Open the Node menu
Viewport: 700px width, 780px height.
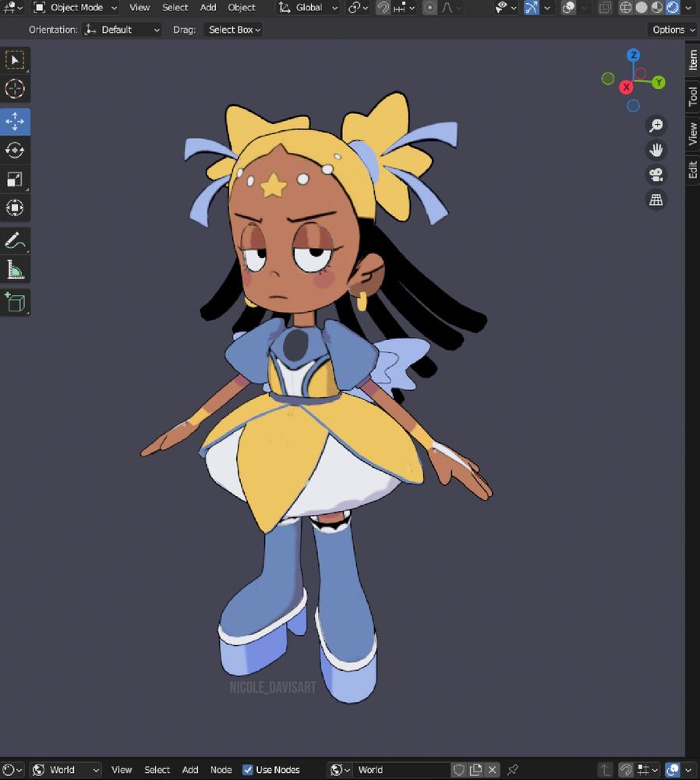[x=221, y=770]
